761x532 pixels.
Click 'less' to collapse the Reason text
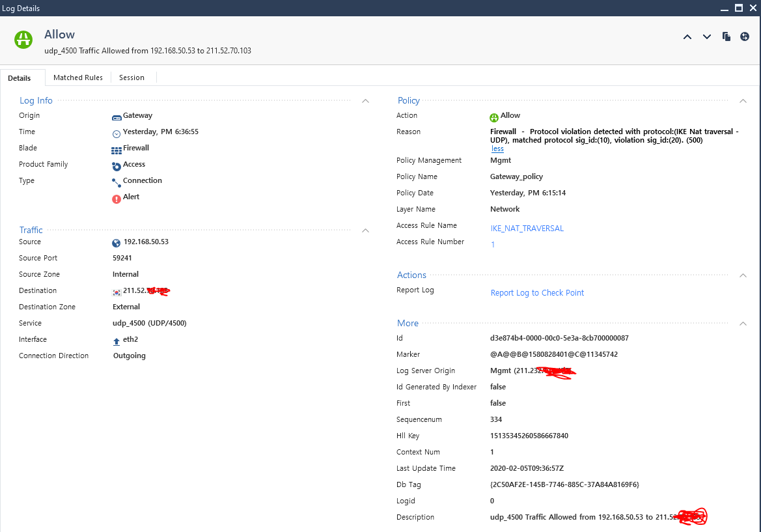(497, 148)
